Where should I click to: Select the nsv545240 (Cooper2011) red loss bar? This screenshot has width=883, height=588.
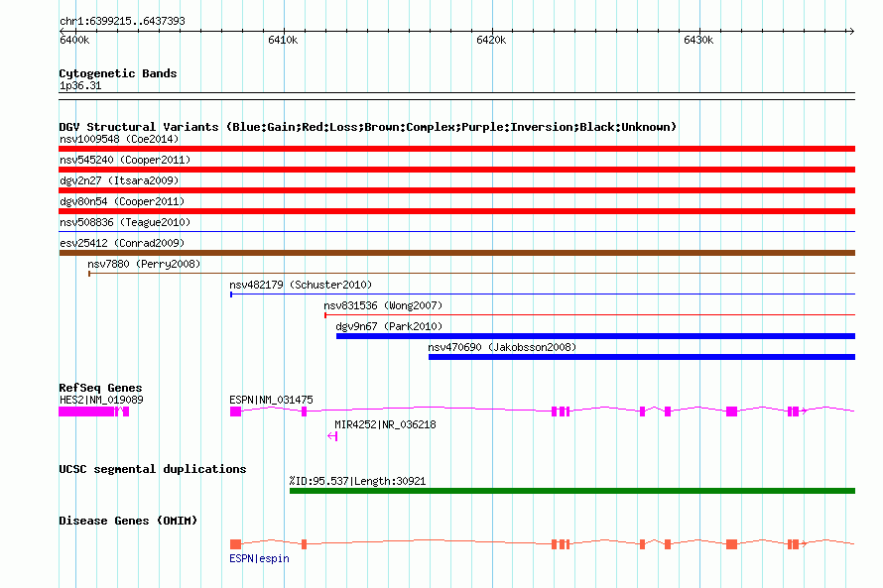456,170
